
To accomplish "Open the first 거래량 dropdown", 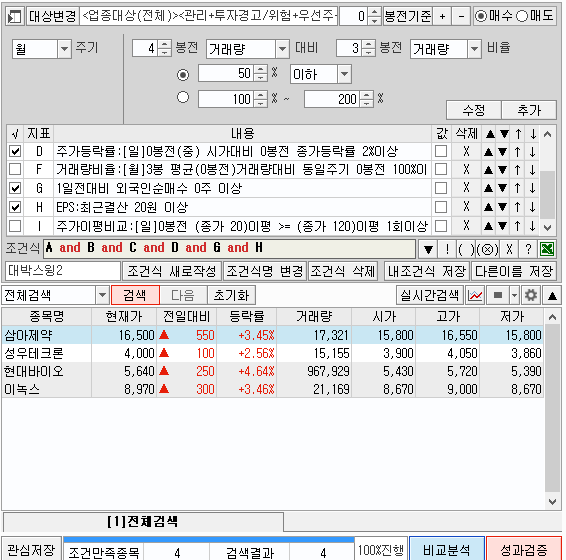I will pos(282,49).
